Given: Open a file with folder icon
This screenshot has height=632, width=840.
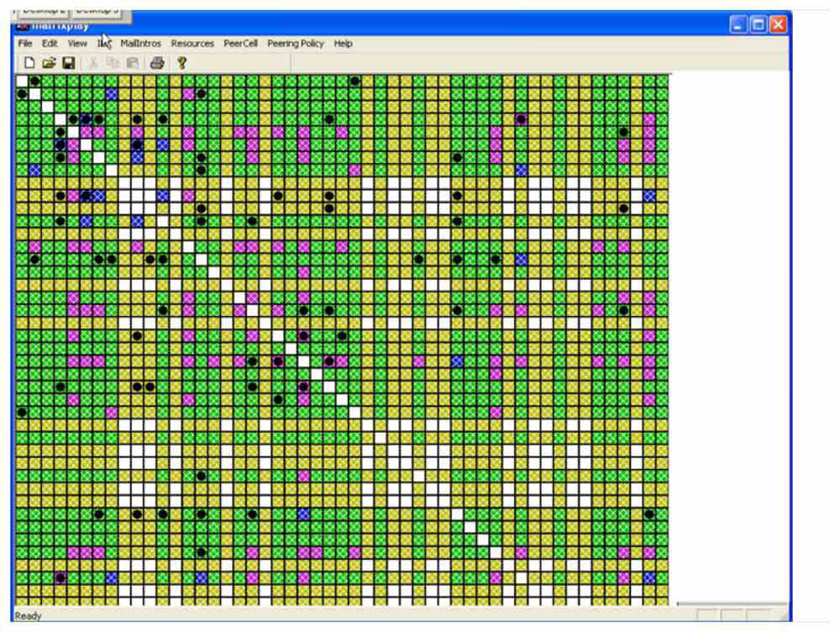Looking at the screenshot, I should point(50,63).
